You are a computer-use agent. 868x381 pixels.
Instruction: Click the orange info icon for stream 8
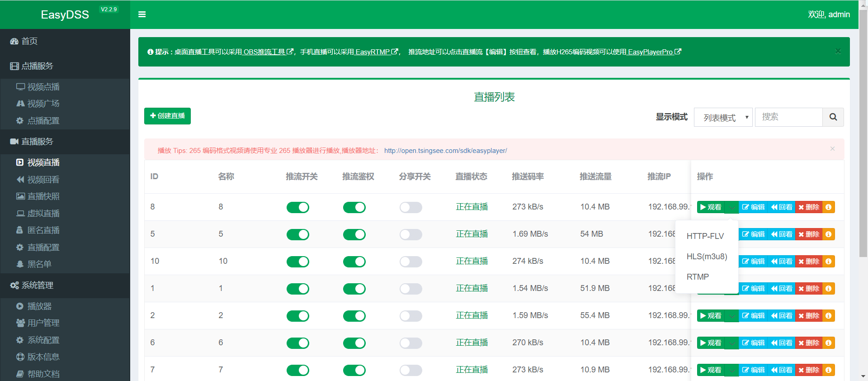[x=828, y=207]
